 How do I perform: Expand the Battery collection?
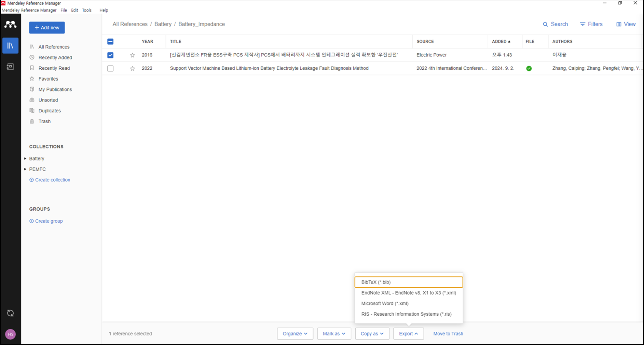25,158
